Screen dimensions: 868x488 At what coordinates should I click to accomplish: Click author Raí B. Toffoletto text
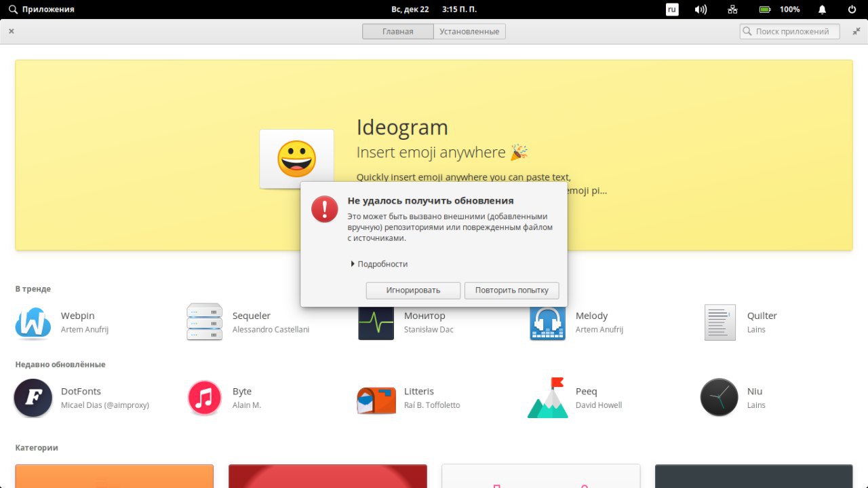click(x=432, y=405)
